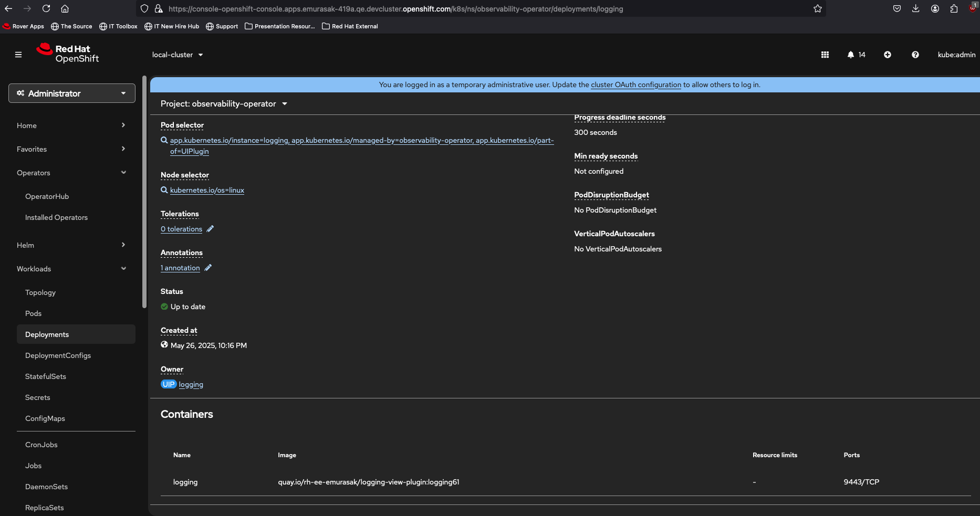
Task: Open DeploymentConfigs page
Action: (x=58, y=355)
